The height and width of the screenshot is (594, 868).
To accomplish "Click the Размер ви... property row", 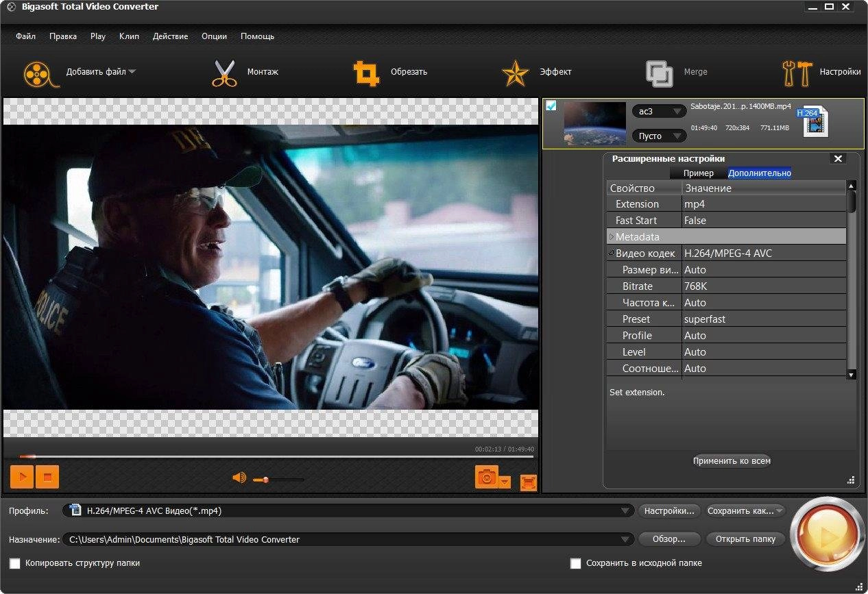I will point(726,270).
